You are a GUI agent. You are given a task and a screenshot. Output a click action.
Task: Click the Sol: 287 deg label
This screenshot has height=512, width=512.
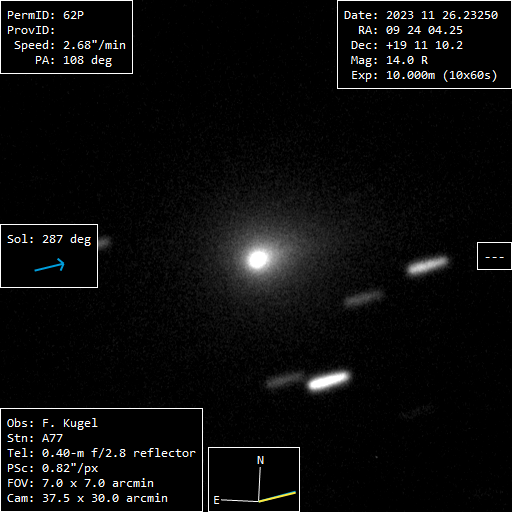(x=49, y=239)
